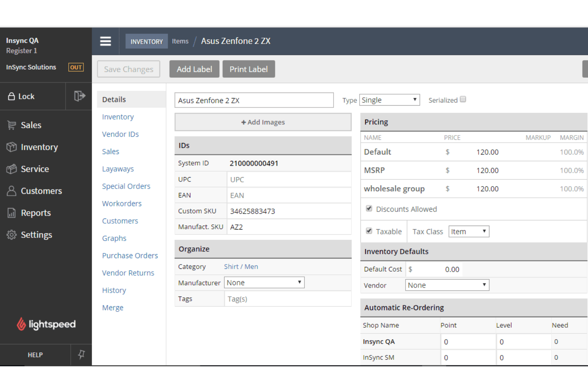The height and width of the screenshot is (392, 588).
Task: Click the InSync SM reorder Point field
Action: [468, 357]
